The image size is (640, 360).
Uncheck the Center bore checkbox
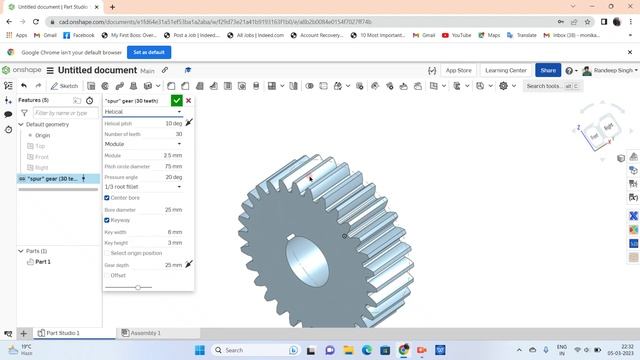pos(107,198)
